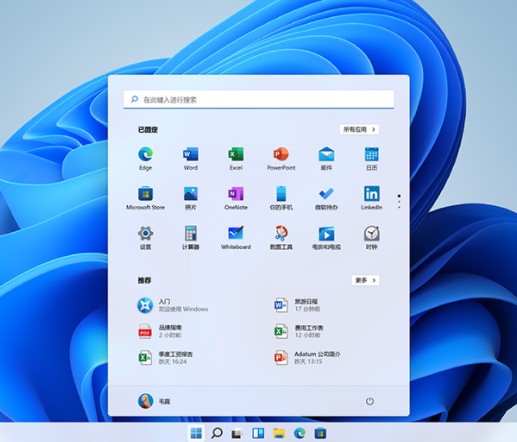Image resolution: width=517 pixels, height=442 pixels.
Task: Show More (更多) recommended items
Action: pyautogui.click(x=365, y=280)
